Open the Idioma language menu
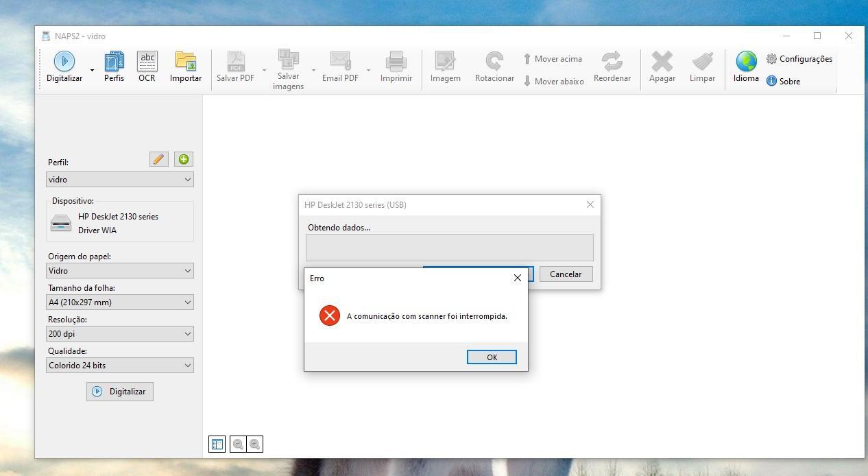868x476 pixels. click(x=746, y=67)
